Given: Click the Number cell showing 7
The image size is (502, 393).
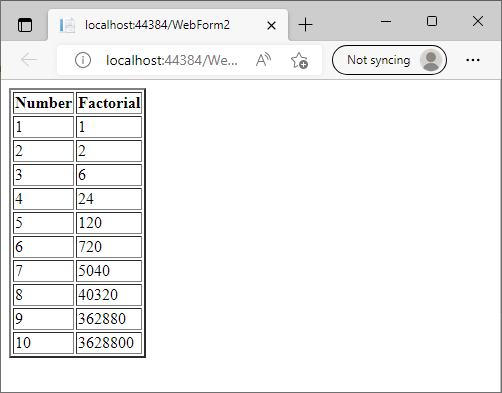Looking at the screenshot, I should coord(43,271).
